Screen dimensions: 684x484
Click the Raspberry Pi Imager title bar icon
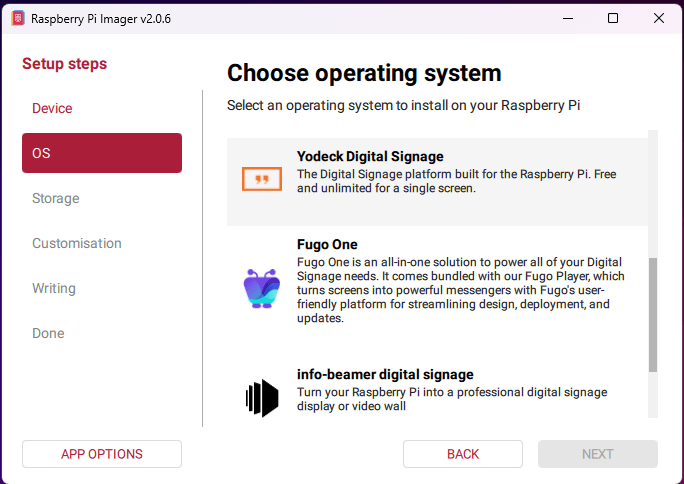(18, 18)
